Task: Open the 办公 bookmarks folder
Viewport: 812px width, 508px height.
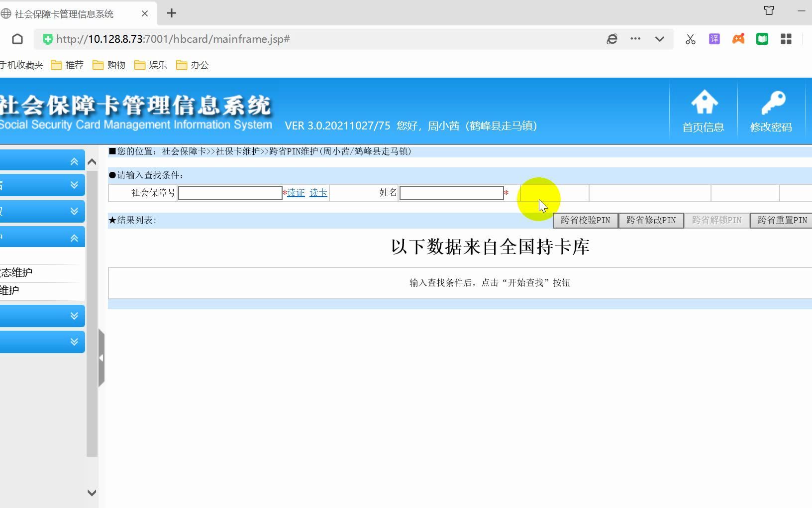Action: click(x=192, y=65)
